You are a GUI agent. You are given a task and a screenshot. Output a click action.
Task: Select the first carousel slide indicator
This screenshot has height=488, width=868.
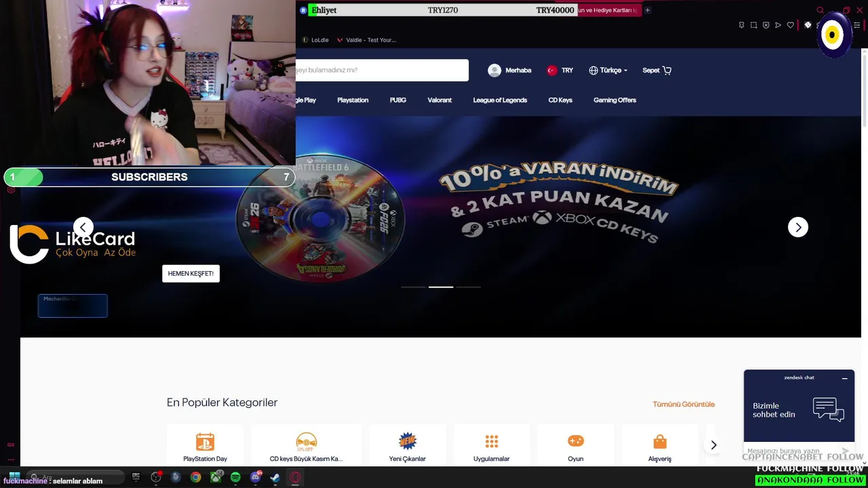[x=414, y=287]
